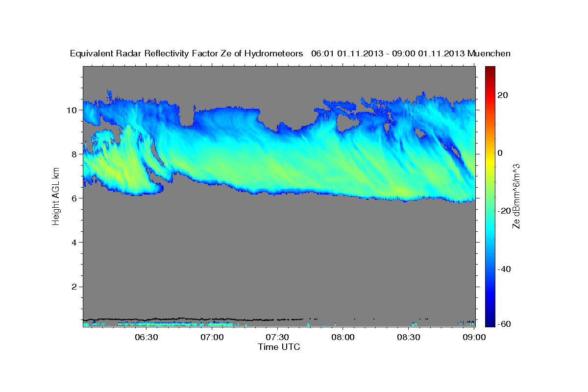Click the yellow section of the colorbar
The width and height of the screenshot is (588, 392).
point(490,162)
